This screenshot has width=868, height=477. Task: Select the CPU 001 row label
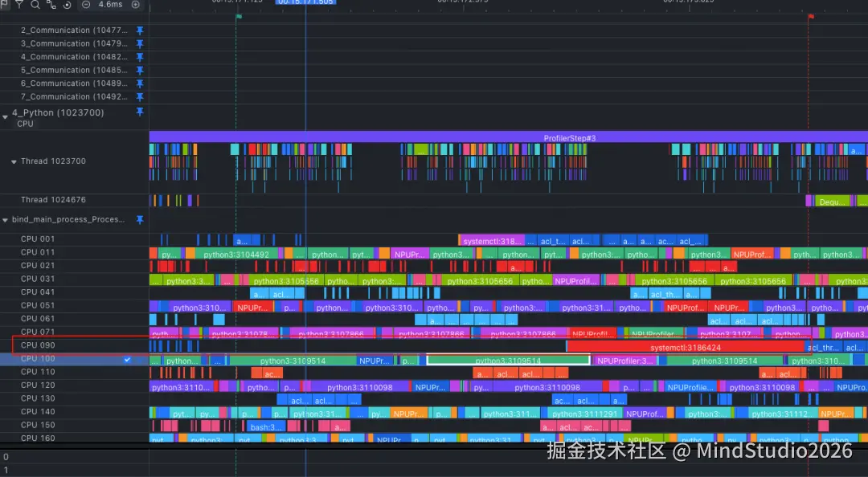tap(38, 239)
